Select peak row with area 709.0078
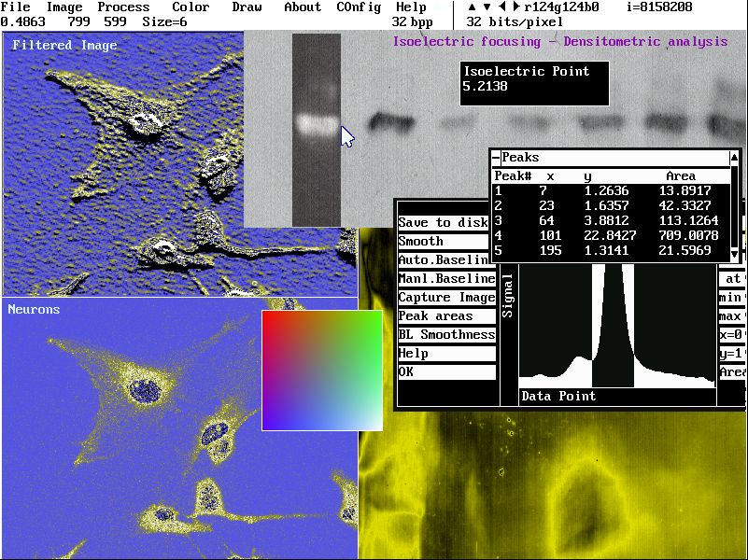Image resolution: width=748 pixels, height=560 pixels. (x=611, y=235)
